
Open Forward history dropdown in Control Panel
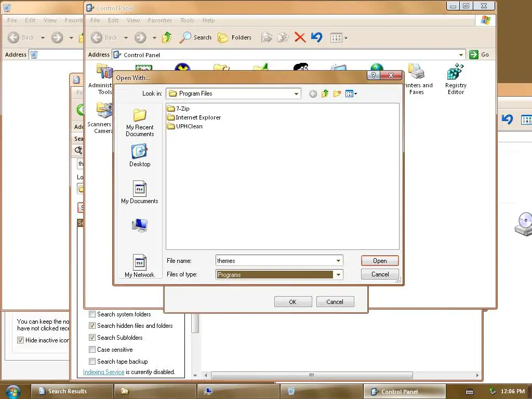154,37
